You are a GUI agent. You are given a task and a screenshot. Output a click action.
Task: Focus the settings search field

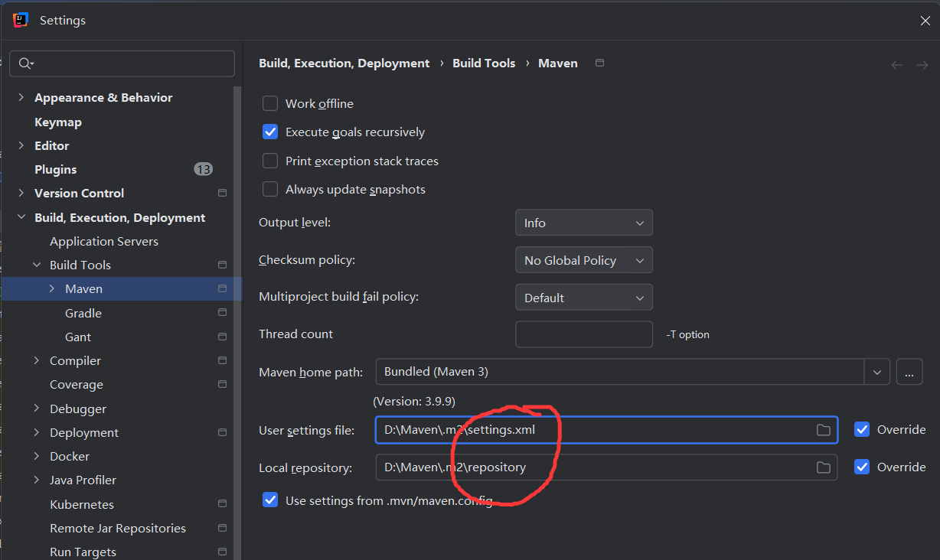(x=122, y=63)
